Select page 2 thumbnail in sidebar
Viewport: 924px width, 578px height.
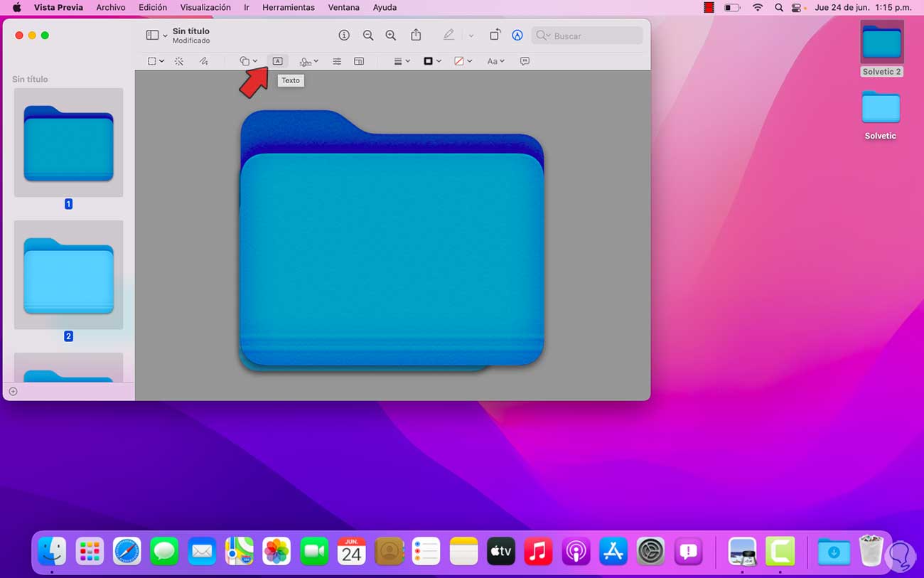(x=68, y=274)
